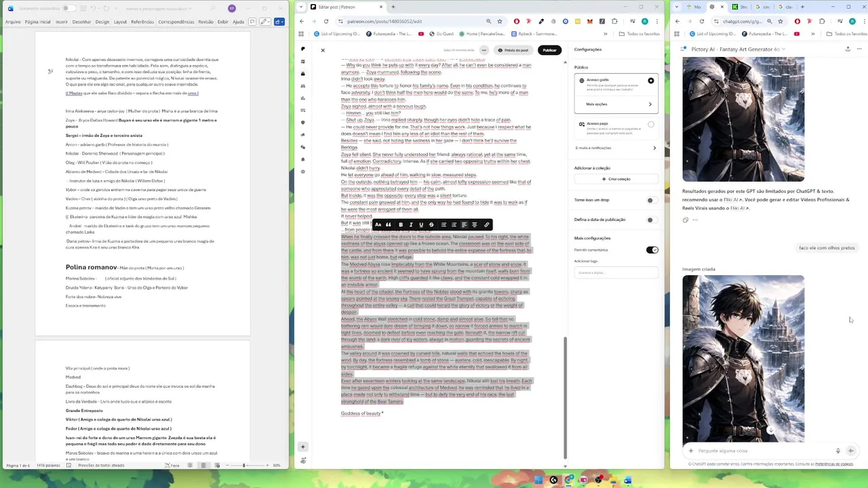Click the generated black-eyed character image
This screenshot has height=488, width=868.
pyautogui.click(x=743, y=359)
